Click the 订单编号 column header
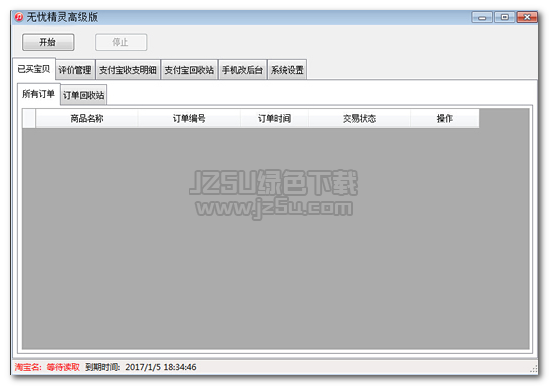This screenshot has height=386, width=549. pyautogui.click(x=189, y=118)
